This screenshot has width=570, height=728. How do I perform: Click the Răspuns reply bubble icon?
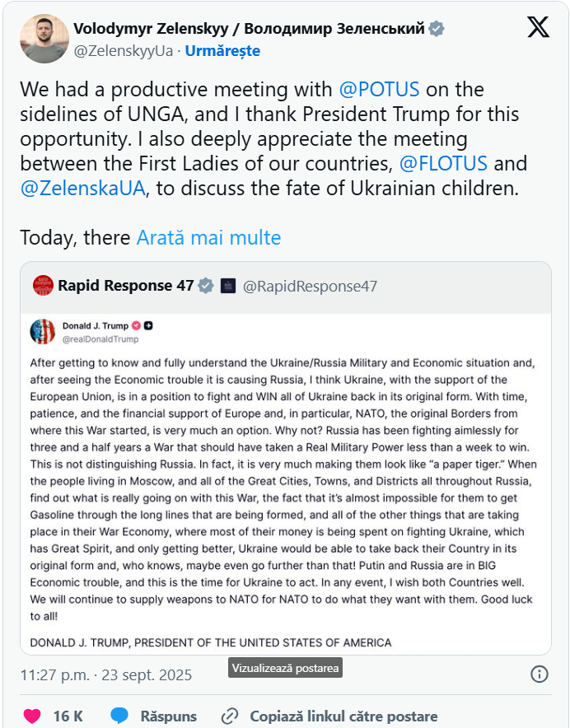[120, 716]
